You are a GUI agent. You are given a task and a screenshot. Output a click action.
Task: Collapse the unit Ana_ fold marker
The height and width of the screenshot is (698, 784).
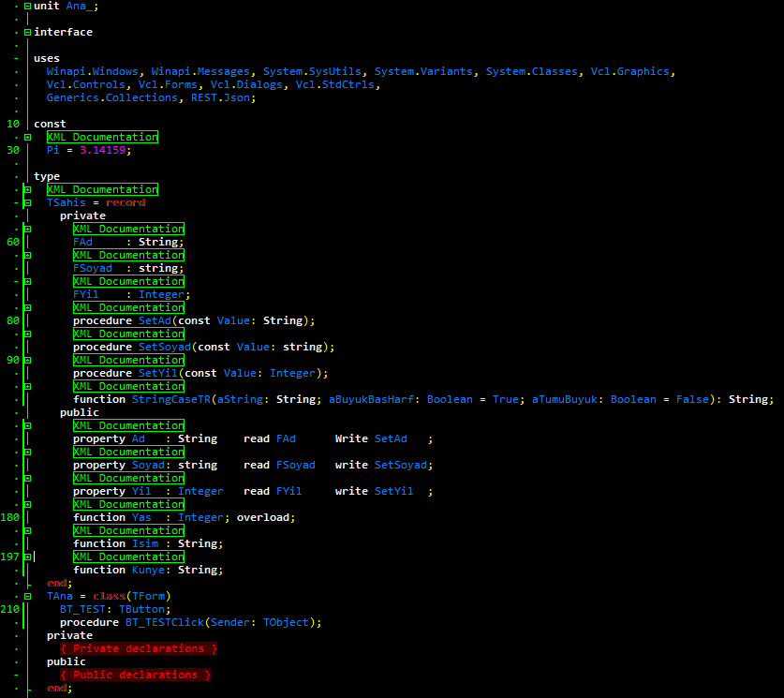[28, 6]
